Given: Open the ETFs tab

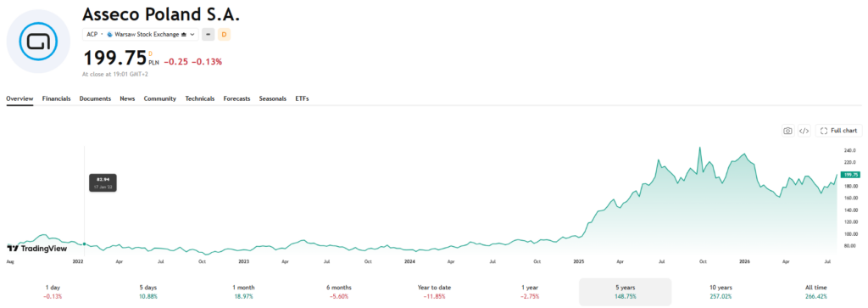Looking at the screenshot, I should point(302,98).
